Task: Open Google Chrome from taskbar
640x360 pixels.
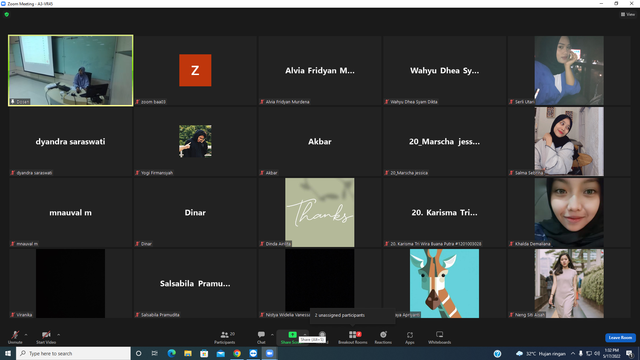Action: [x=237, y=353]
